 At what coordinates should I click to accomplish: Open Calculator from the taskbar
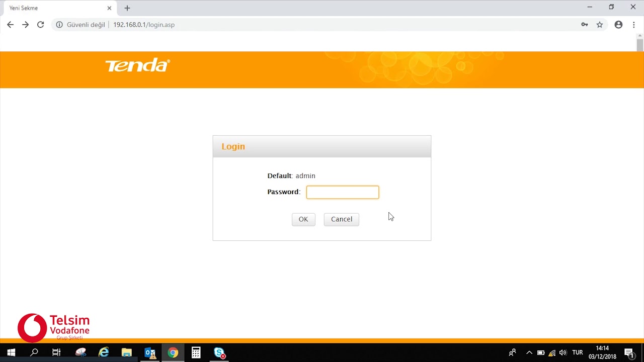pyautogui.click(x=196, y=353)
